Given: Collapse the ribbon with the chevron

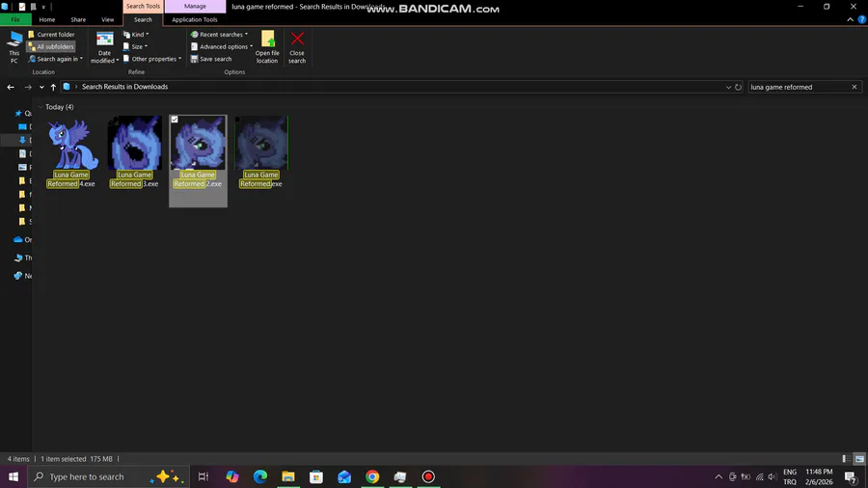Looking at the screenshot, I should click(x=850, y=19).
